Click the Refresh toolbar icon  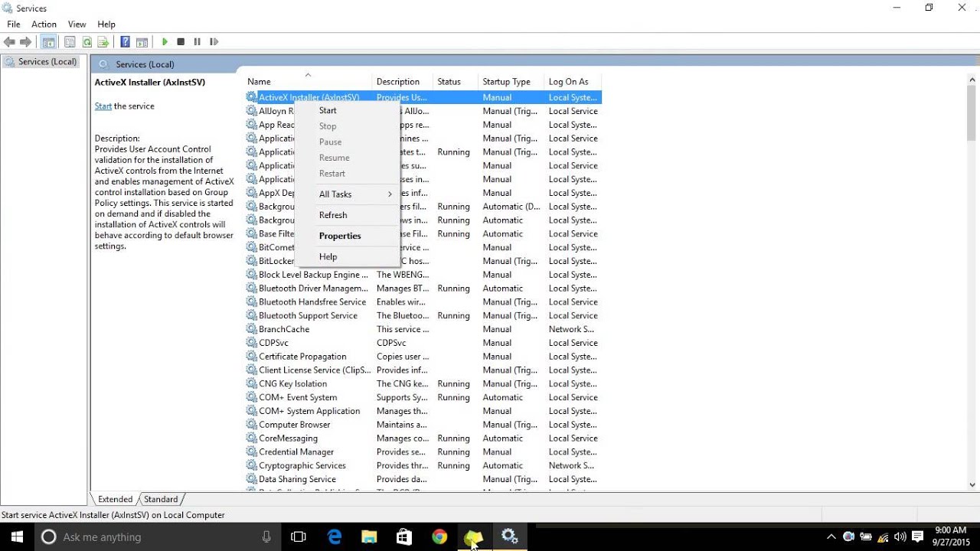87,42
